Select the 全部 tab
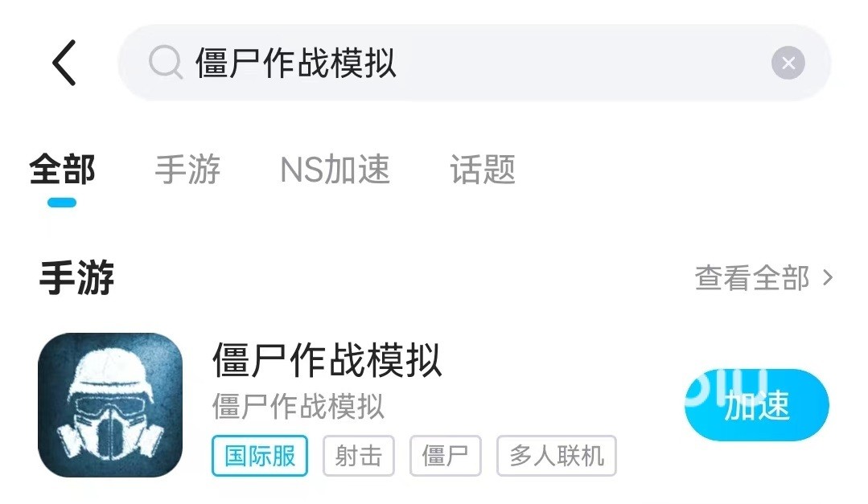The width and height of the screenshot is (868, 504). pos(62,170)
